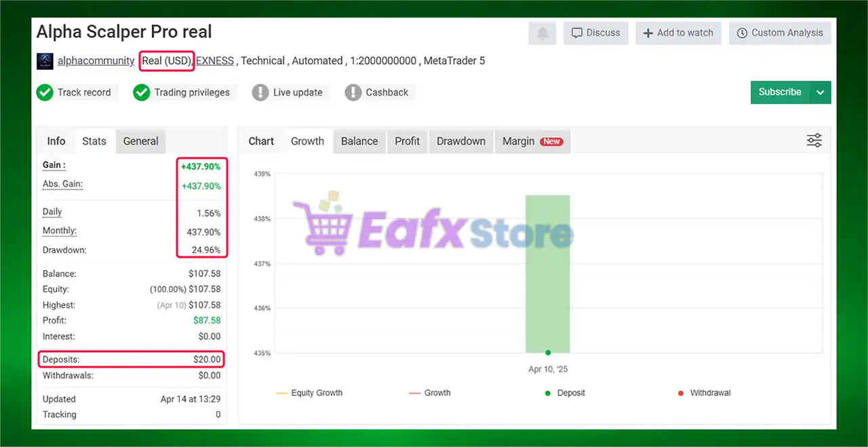Image resolution: width=868 pixels, height=447 pixels.
Task: Add system to watch list
Action: (x=678, y=33)
